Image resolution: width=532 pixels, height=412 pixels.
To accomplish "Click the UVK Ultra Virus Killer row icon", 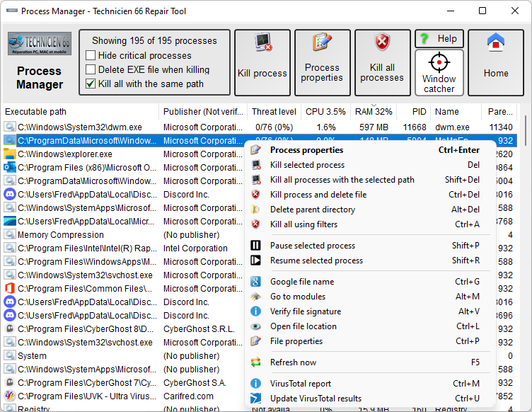I will 9,396.
